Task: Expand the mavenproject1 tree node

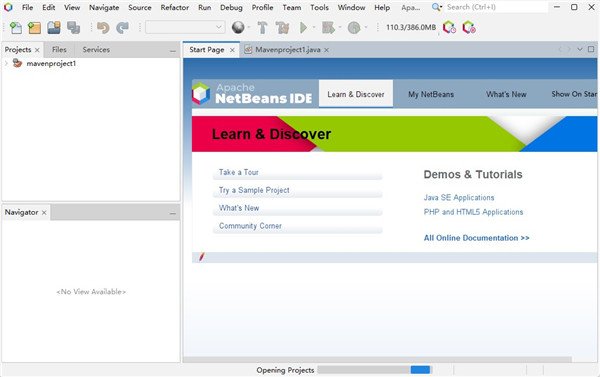Action: (x=6, y=64)
